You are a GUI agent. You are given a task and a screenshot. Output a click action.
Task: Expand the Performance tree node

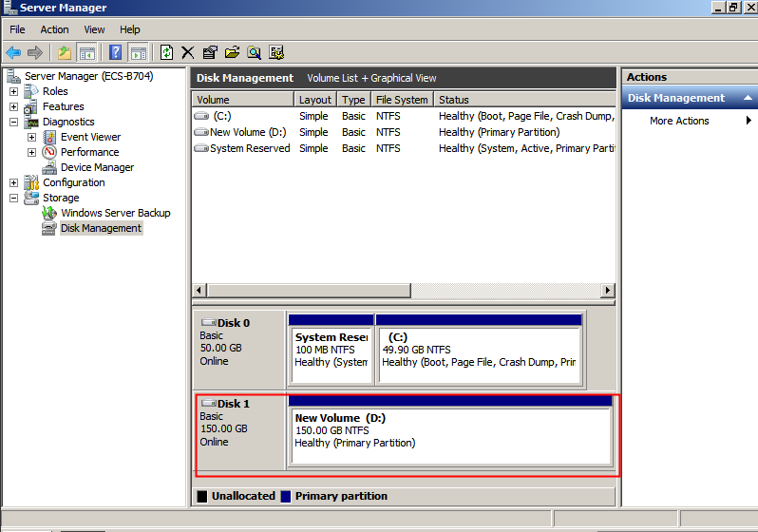(32, 152)
